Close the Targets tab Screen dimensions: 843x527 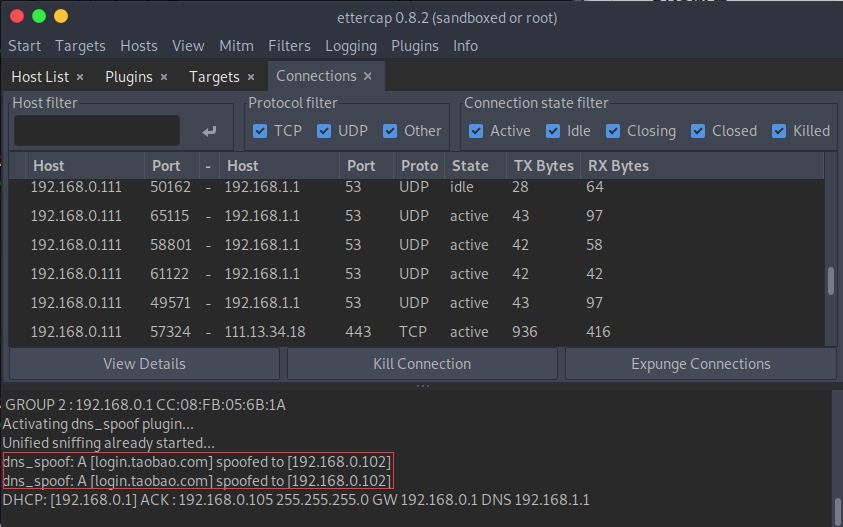[x=251, y=77]
